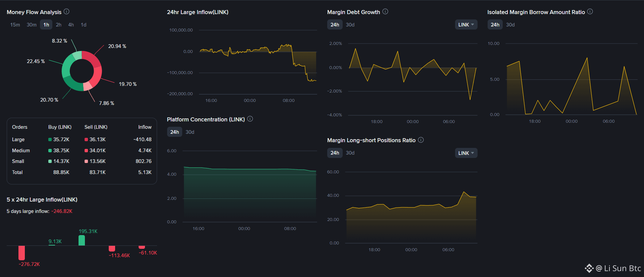Screen dimensions: 644x277
Task: Click the red swatch beside Medium sell 34.01K
Action: pyautogui.click(x=86, y=151)
